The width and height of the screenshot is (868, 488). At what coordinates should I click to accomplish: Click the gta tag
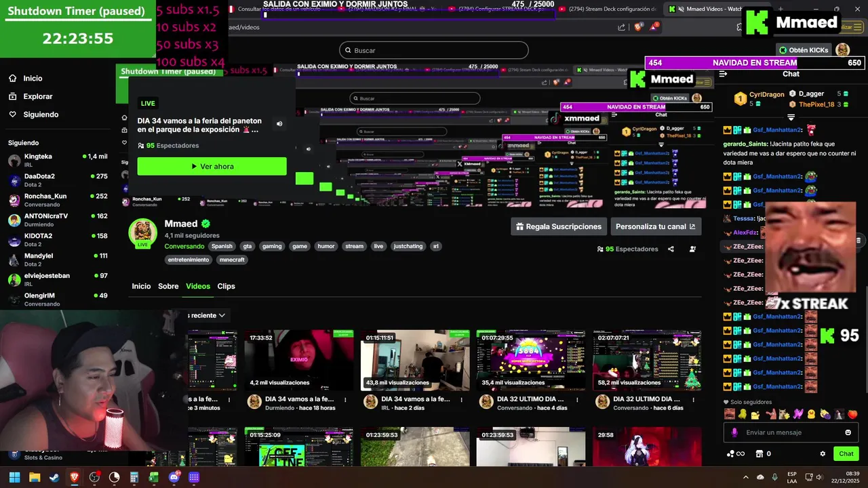[248, 246]
